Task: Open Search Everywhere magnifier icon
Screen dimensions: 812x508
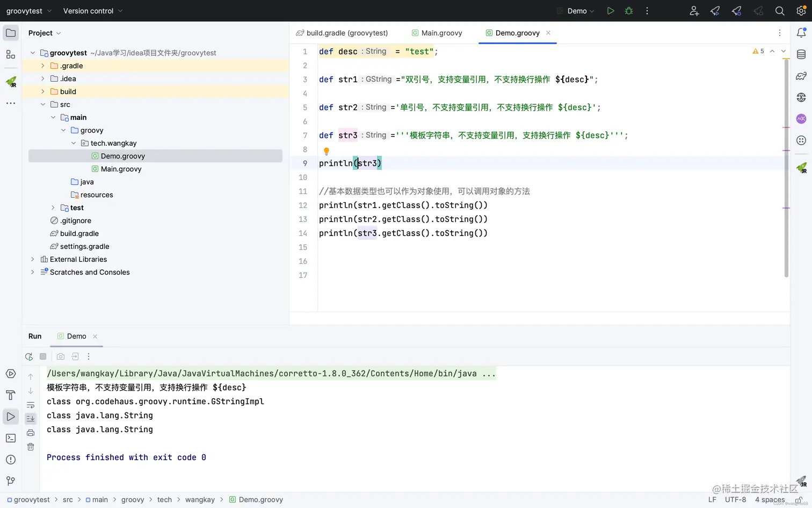Action: tap(780, 11)
